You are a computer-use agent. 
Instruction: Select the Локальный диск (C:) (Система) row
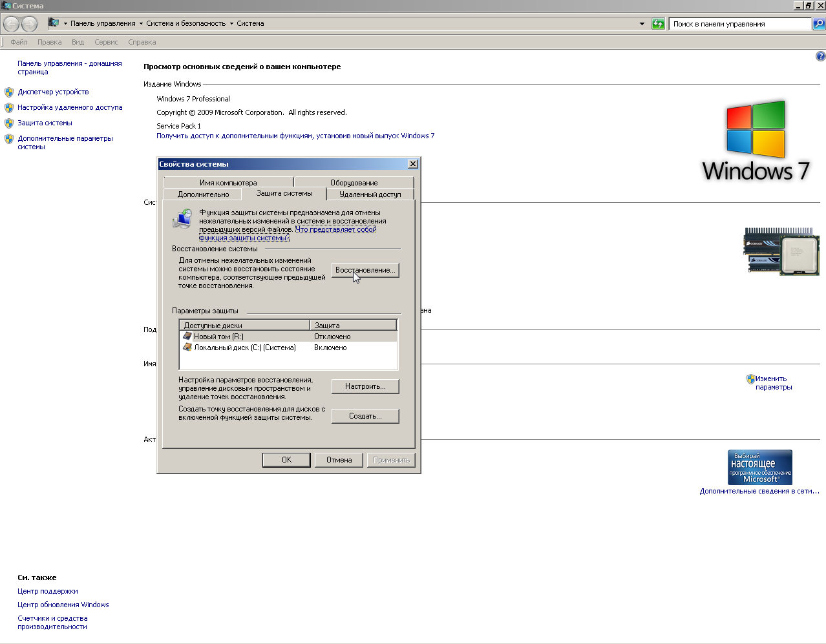click(288, 348)
